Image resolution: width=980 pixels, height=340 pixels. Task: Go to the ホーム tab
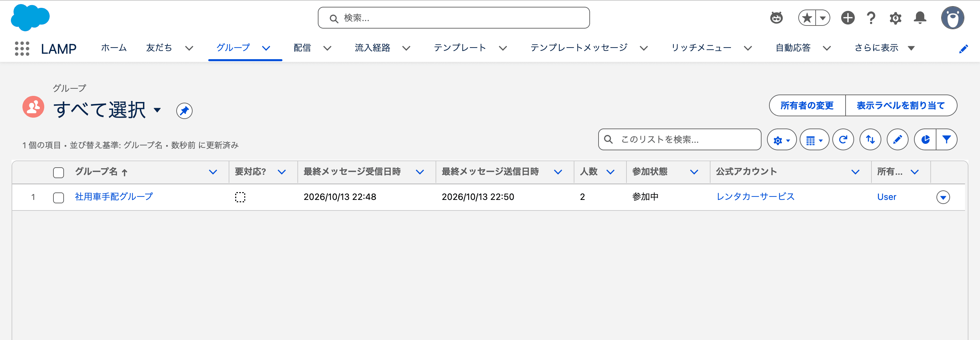[x=114, y=48]
